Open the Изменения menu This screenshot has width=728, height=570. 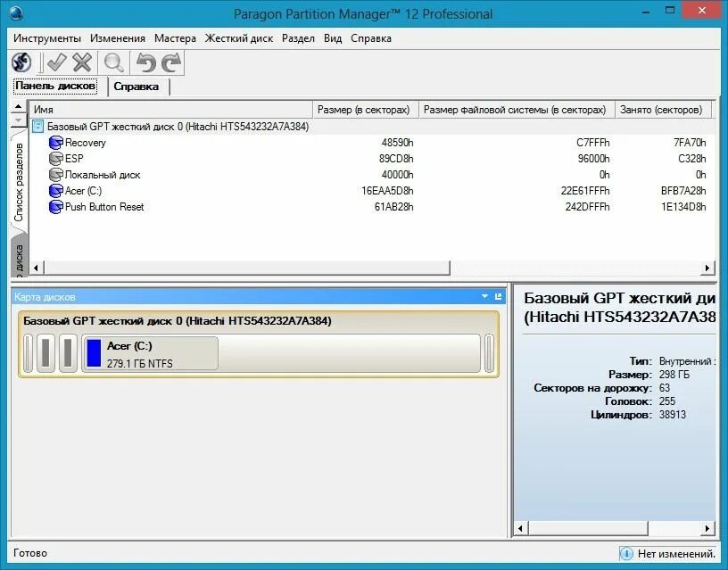pyautogui.click(x=118, y=38)
